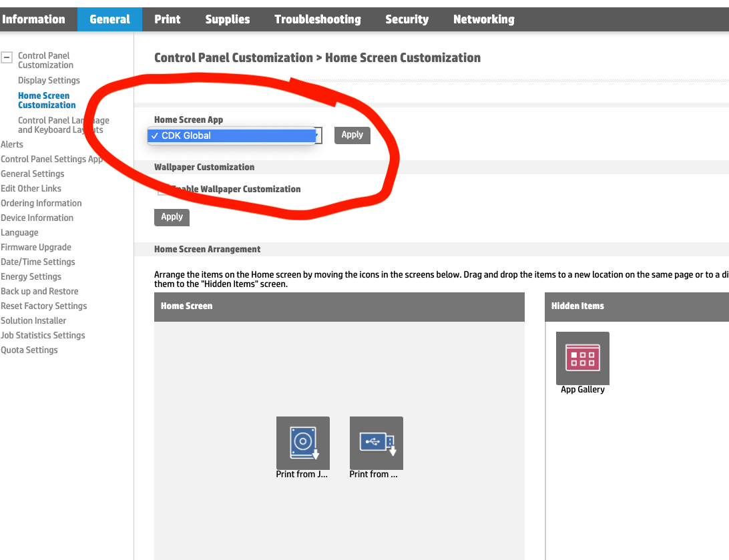Switch to the Networking tab

pyautogui.click(x=483, y=19)
